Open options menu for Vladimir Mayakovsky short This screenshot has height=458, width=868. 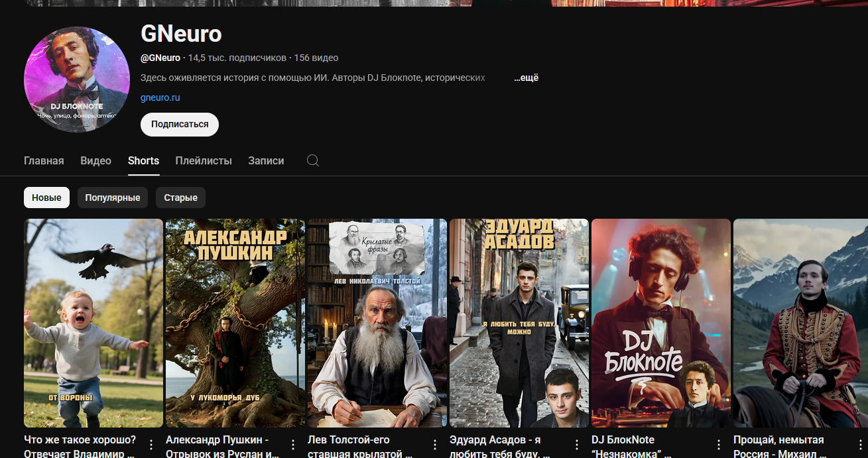[151, 445]
